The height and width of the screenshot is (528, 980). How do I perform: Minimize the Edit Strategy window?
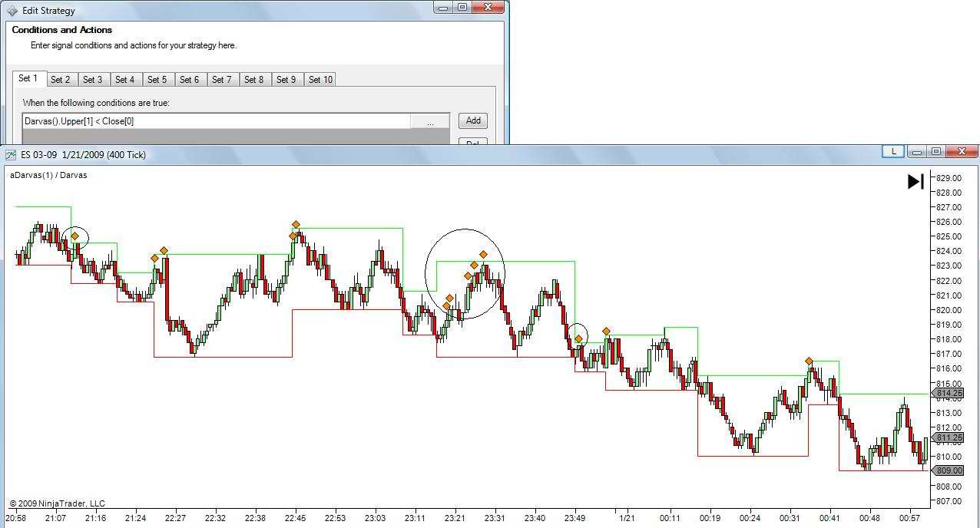(443, 8)
